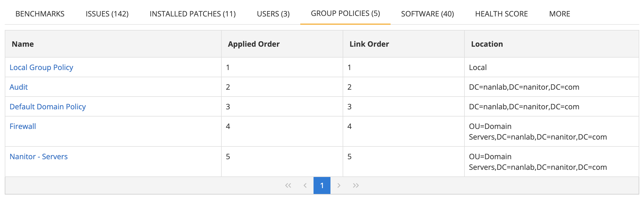The height and width of the screenshot is (199, 644).
Task: Go to the first page using double-left arrows
Action: tap(288, 185)
